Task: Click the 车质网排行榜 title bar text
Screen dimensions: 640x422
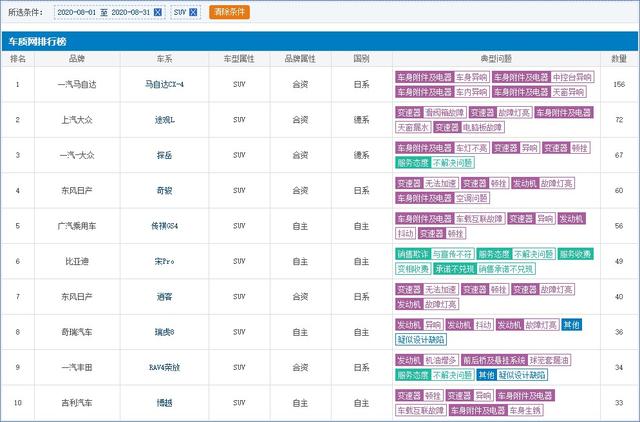Action: [37, 42]
